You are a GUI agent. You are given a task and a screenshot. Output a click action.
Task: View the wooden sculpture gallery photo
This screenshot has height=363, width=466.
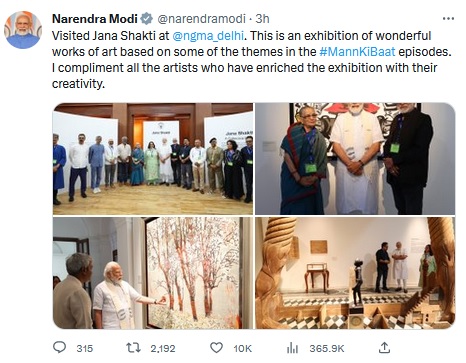point(355,273)
